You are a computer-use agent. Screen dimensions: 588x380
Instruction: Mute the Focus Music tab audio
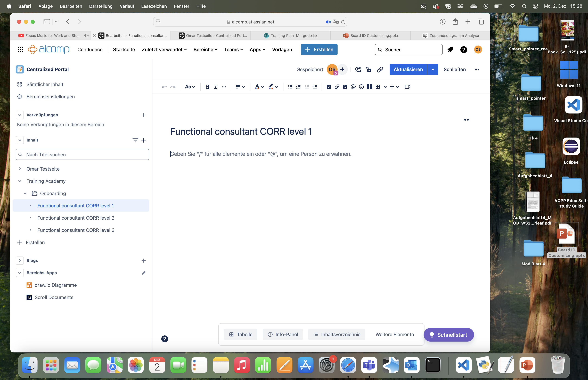tap(86, 36)
